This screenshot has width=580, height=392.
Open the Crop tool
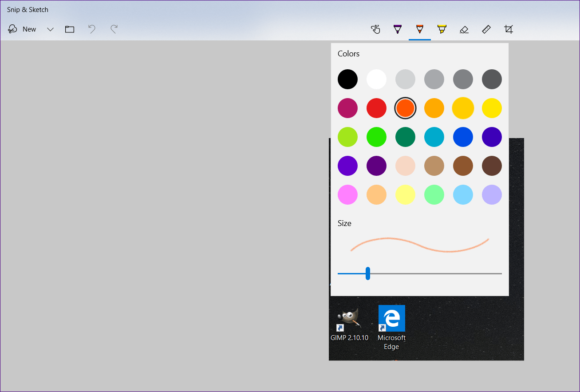tap(509, 29)
